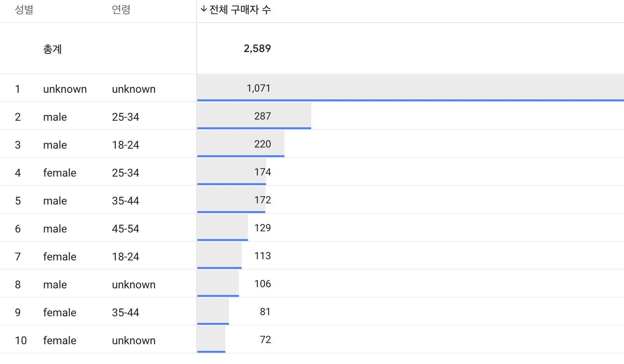Select the 287 buyers bar value

pyautogui.click(x=262, y=116)
